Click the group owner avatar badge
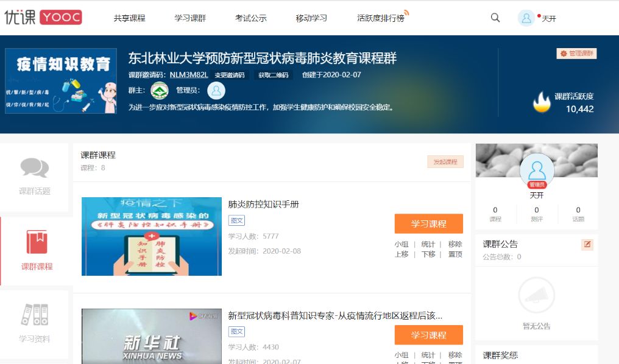Image resolution: width=619 pixels, height=364 pixels. 160,90
